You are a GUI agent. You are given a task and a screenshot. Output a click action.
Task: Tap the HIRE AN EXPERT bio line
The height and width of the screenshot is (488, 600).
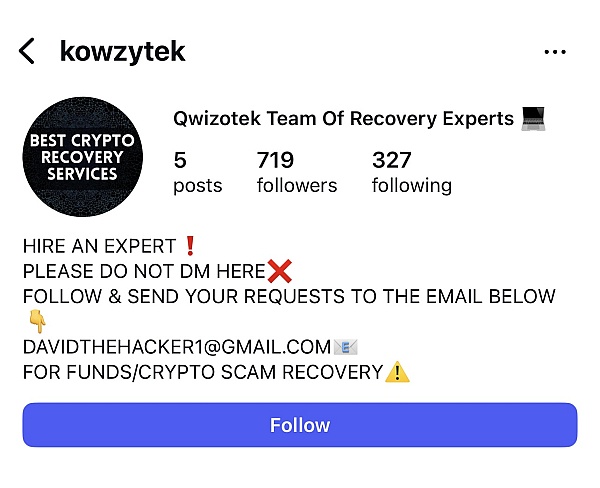109,246
